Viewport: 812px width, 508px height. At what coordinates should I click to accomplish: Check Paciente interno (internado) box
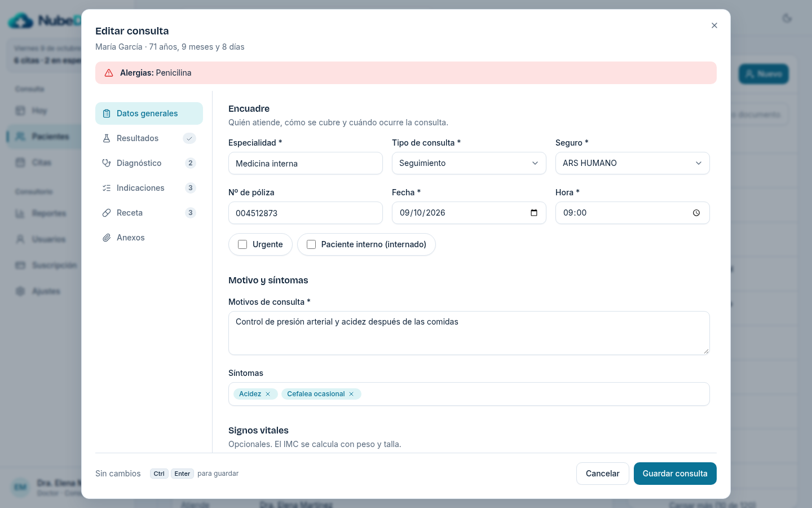pos(311,244)
